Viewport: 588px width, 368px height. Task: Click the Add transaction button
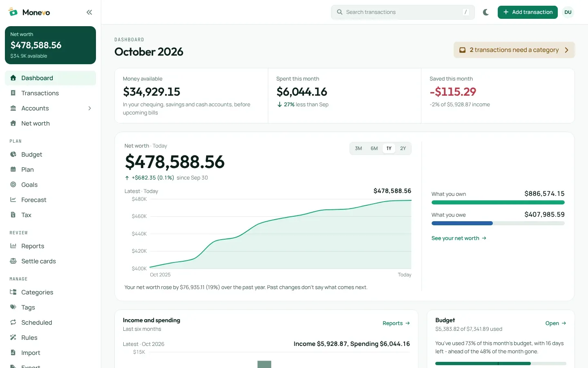tap(528, 12)
